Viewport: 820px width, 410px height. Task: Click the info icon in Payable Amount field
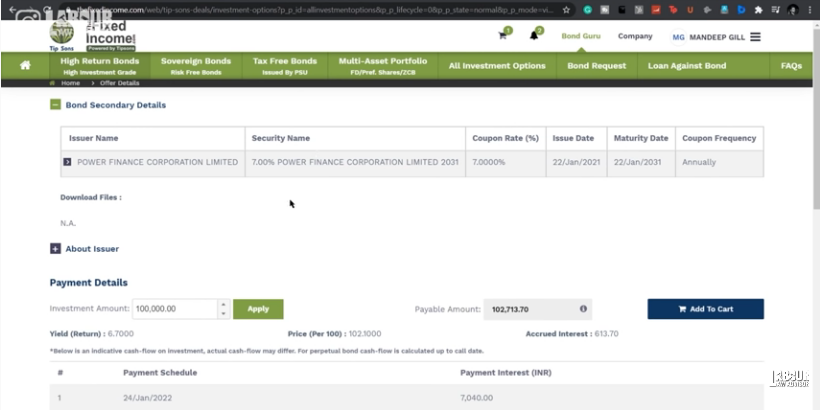[x=583, y=309]
